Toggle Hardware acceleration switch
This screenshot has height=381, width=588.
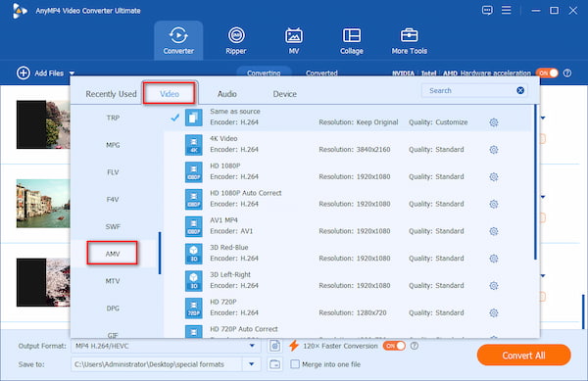pyautogui.click(x=547, y=73)
